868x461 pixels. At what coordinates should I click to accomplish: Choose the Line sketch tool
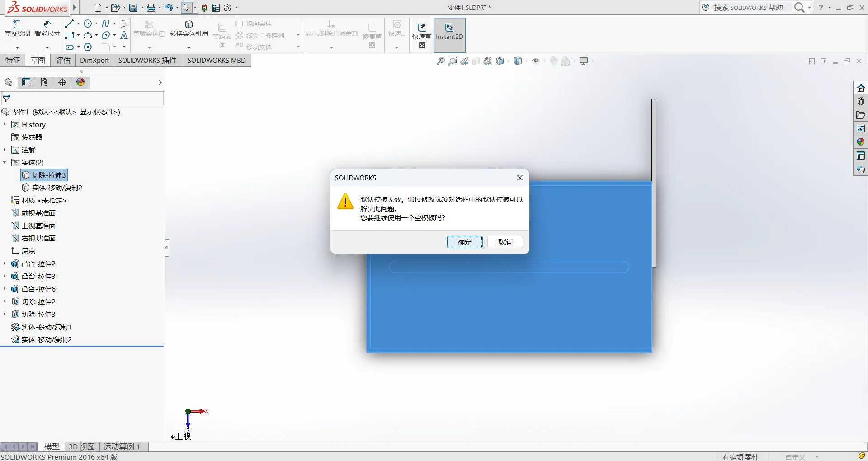69,24
